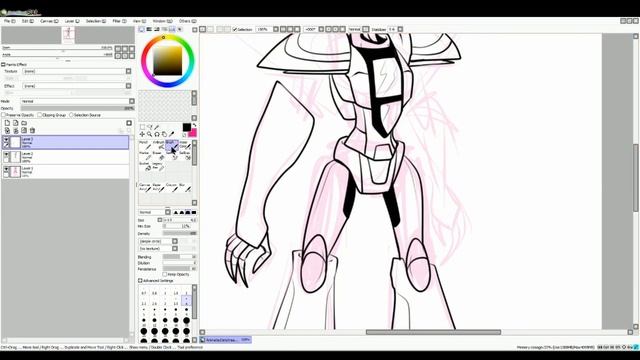The height and width of the screenshot is (360, 640).
Task: Enable Clipping Group
Action: (40, 115)
